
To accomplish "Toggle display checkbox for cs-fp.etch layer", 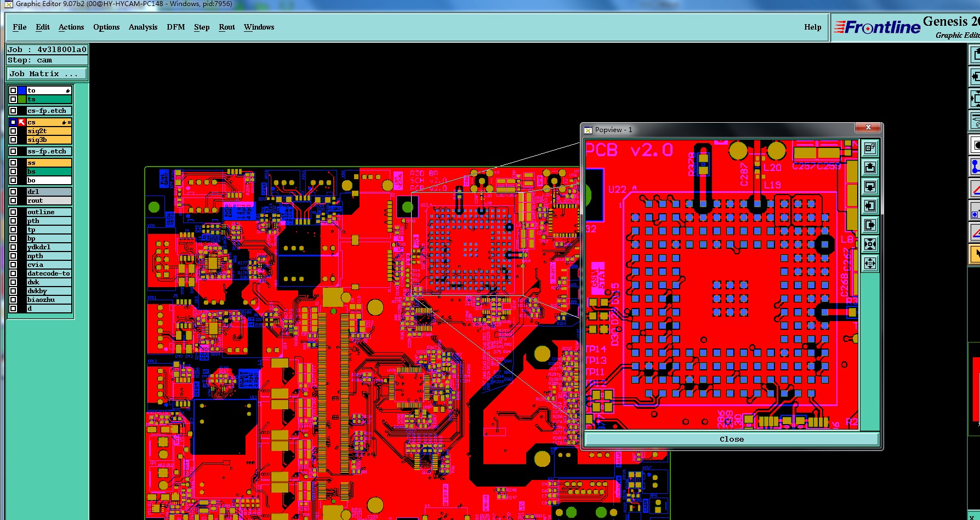I will [x=13, y=111].
